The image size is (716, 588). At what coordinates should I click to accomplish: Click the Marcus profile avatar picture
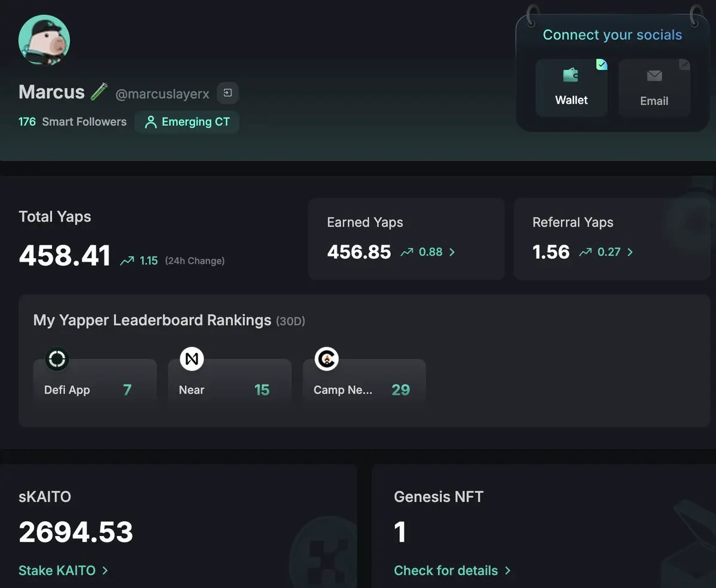click(x=44, y=40)
